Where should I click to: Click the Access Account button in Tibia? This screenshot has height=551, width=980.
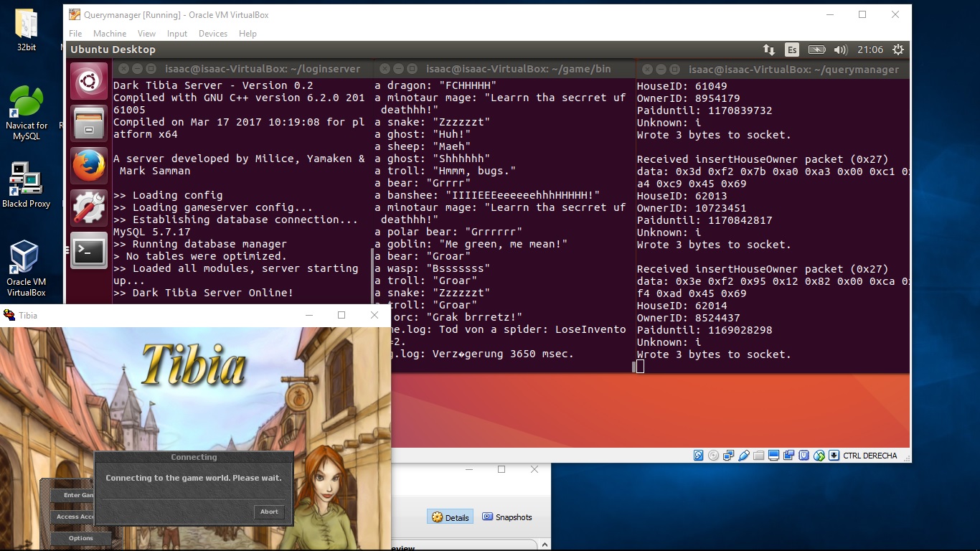click(74, 517)
